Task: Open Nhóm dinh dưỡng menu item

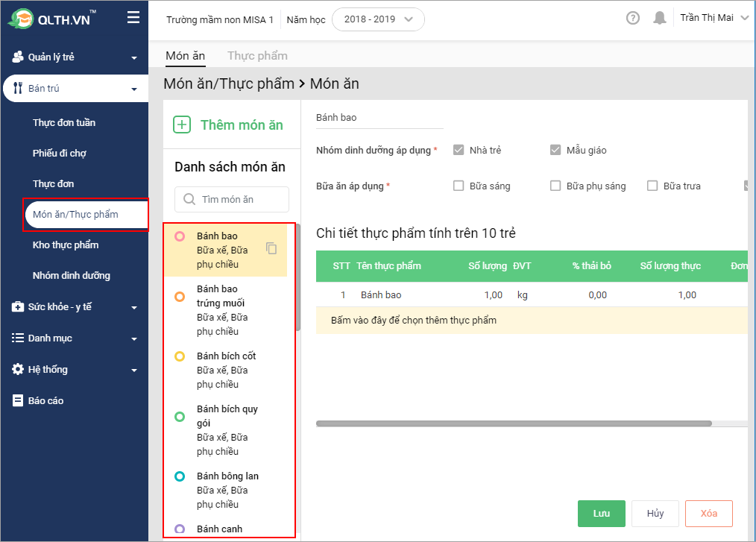Action: [x=72, y=275]
